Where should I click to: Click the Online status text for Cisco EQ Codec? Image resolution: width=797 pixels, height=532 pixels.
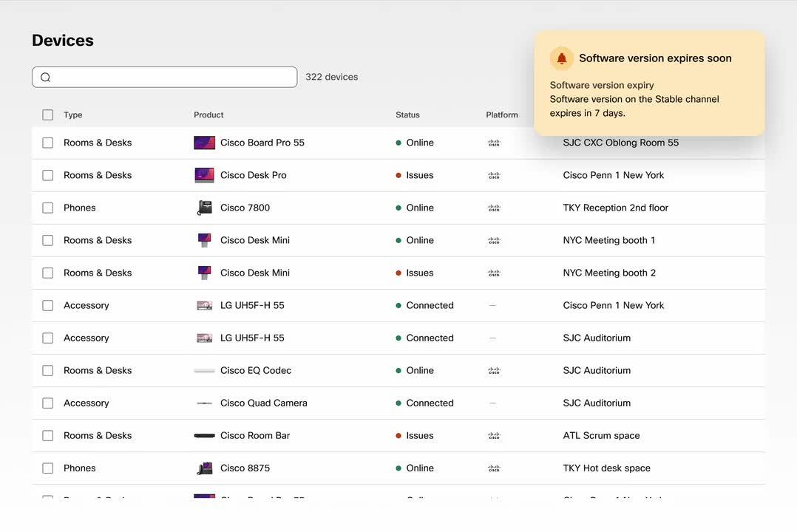coord(420,370)
